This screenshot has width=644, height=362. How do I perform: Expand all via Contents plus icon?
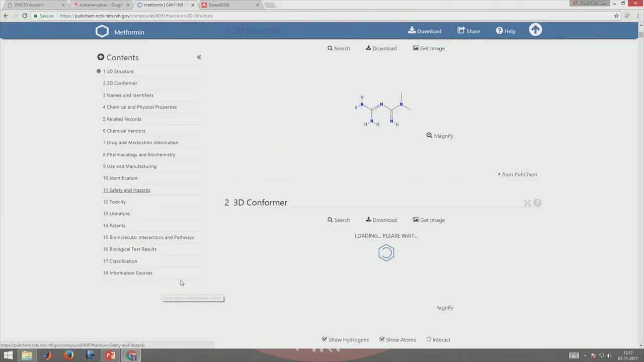coord(101,57)
